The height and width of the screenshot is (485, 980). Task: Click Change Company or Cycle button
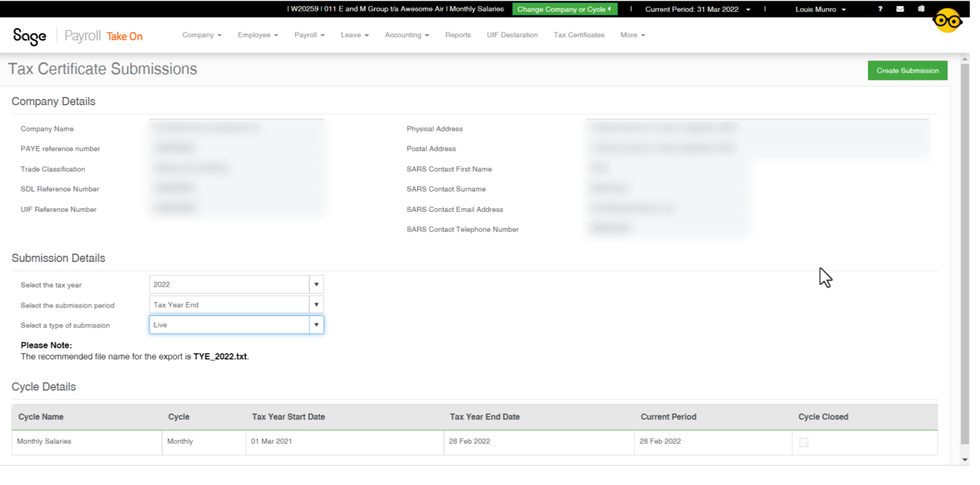click(564, 10)
